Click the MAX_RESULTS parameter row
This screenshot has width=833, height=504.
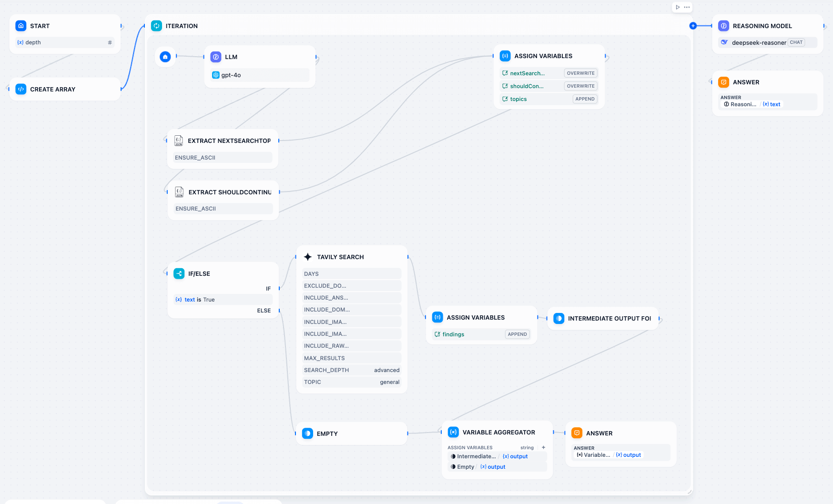(352, 358)
